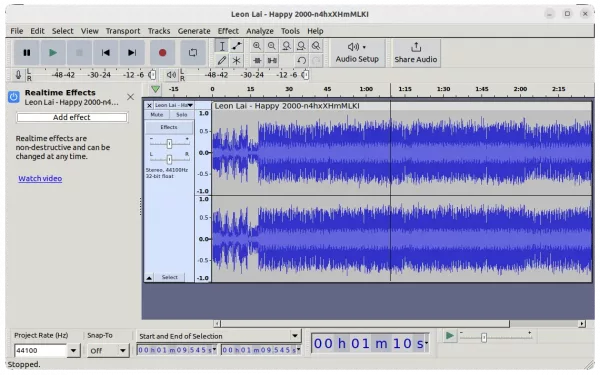This screenshot has height=375, width=600.
Task: Open the Select menu
Action: 62,31
